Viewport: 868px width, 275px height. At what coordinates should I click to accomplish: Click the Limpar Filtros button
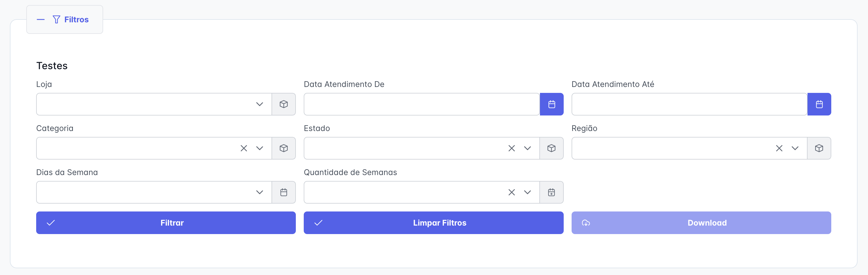(433, 223)
